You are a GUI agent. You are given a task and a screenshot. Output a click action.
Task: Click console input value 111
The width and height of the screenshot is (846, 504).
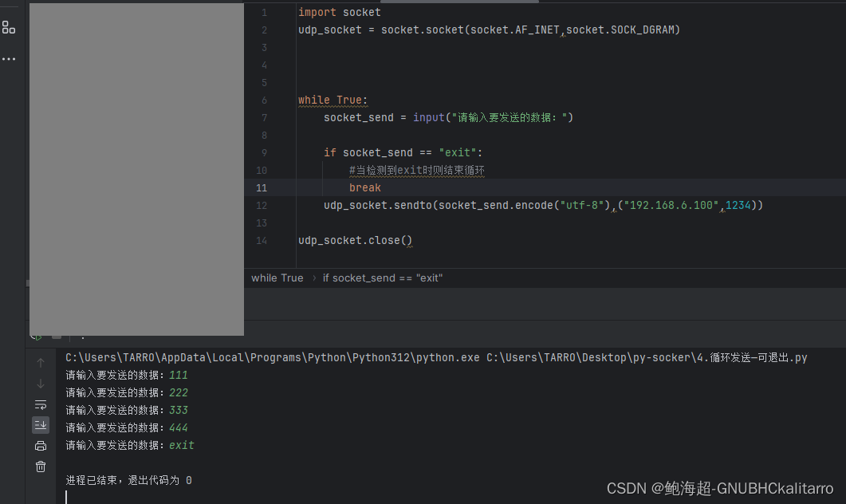pos(178,375)
